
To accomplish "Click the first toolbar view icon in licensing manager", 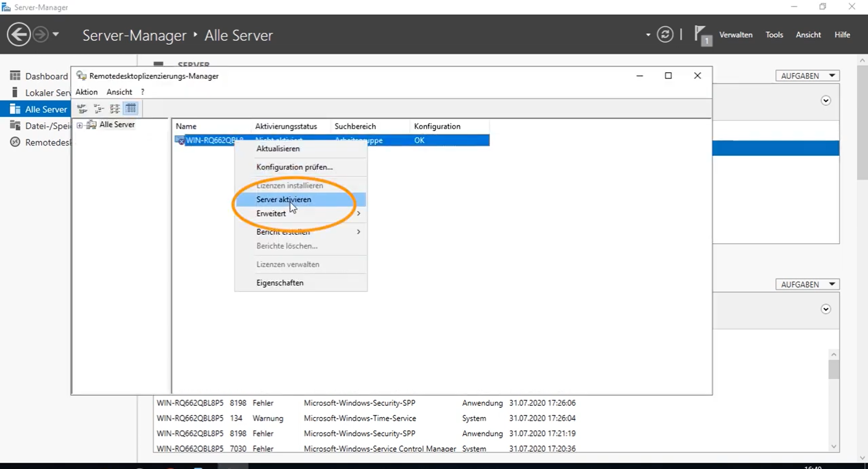I will coord(82,109).
